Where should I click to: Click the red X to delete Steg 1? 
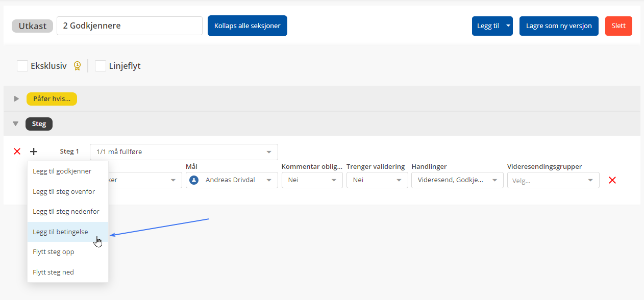pyautogui.click(x=17, y=152)
